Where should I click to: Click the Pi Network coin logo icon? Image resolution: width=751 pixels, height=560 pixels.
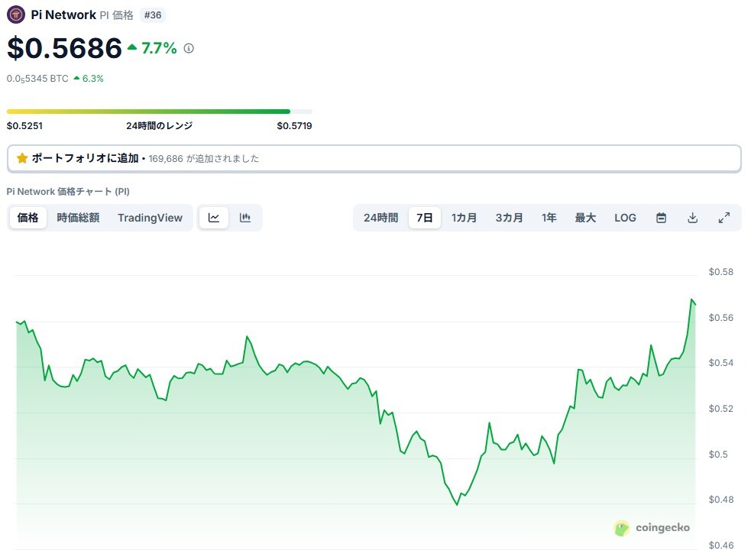tap(16, 15)
